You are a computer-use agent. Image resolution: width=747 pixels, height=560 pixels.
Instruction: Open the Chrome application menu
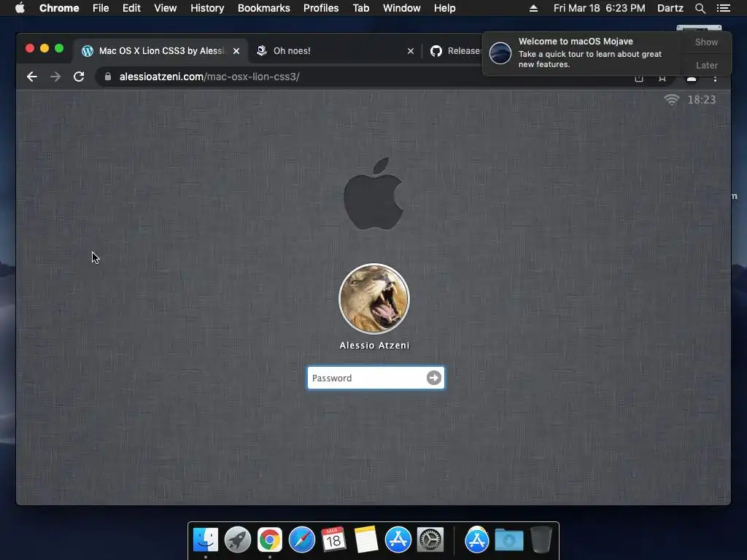click(59, 8)
